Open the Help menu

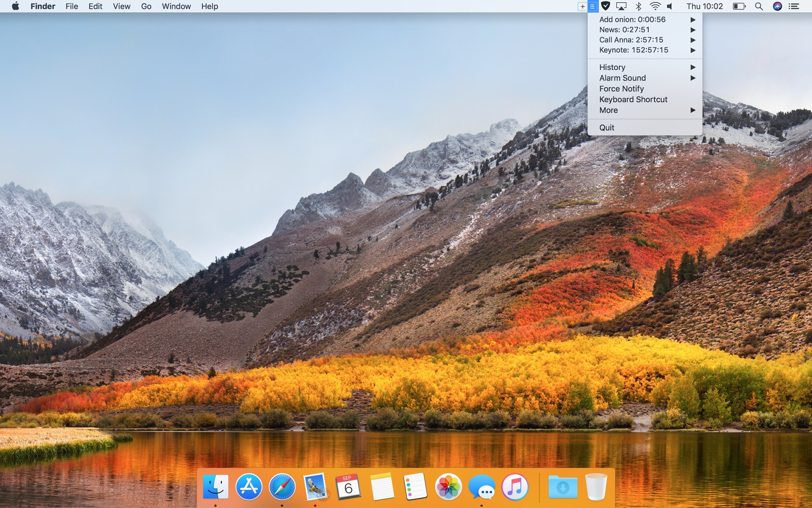209,6
